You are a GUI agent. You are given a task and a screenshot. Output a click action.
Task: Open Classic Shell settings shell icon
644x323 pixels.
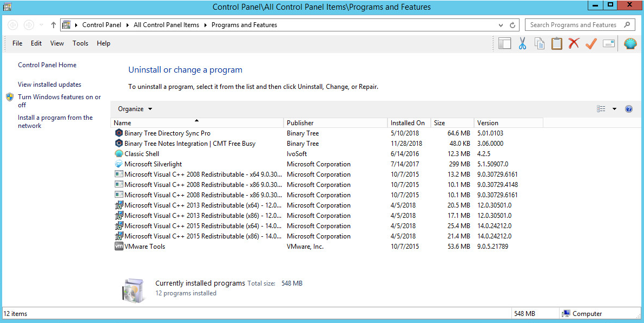(x=630, y=44)
